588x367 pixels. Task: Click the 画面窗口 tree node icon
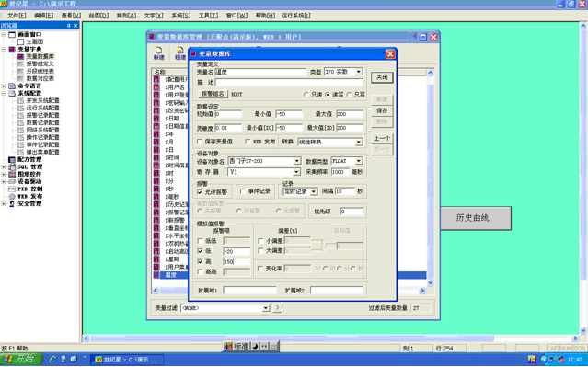pyautogui.click(x=12, y=34)
